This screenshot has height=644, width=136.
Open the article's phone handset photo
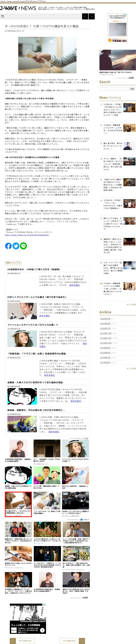(x=47, y=55)
